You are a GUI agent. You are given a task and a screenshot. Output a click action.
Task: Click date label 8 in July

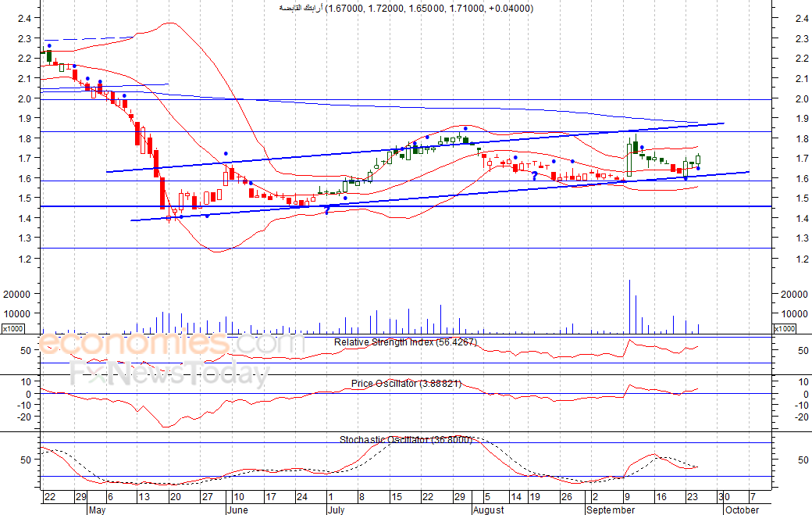tap(362, 497)
